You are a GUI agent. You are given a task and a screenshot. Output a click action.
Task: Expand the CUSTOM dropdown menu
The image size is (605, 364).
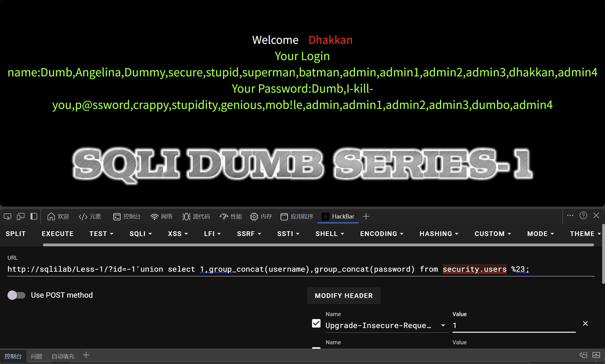click(493, 234)
